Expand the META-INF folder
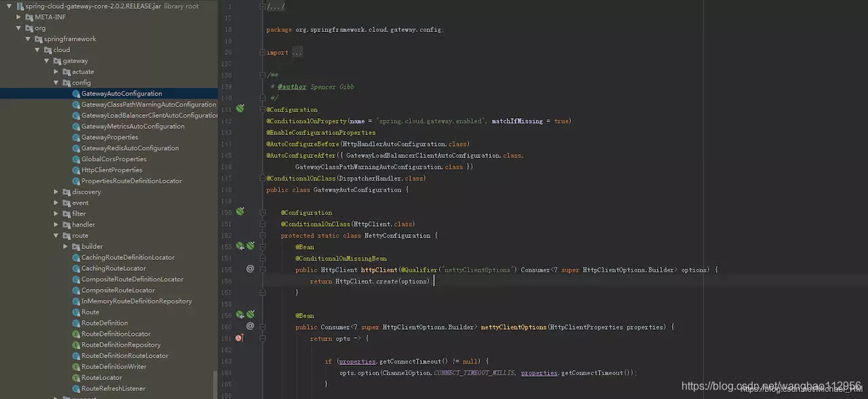Screen dimensions: 868x399 coord(18,17)
